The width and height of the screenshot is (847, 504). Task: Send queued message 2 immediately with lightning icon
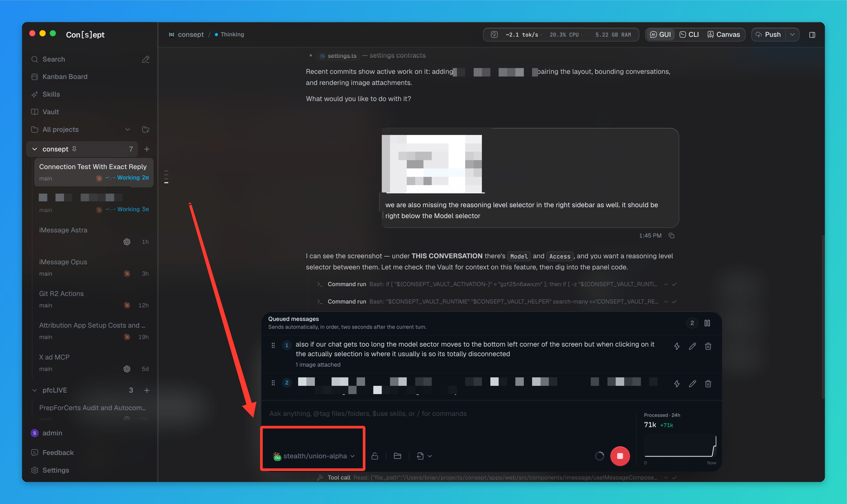tap(677, 383)
